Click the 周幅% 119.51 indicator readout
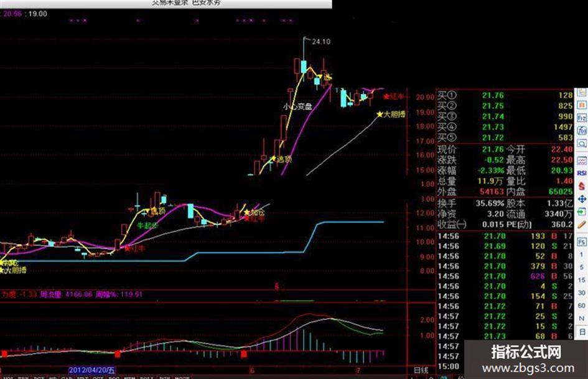Image resolution: width=588 pixels, height=379 pixels. click(x=119, y=294)
